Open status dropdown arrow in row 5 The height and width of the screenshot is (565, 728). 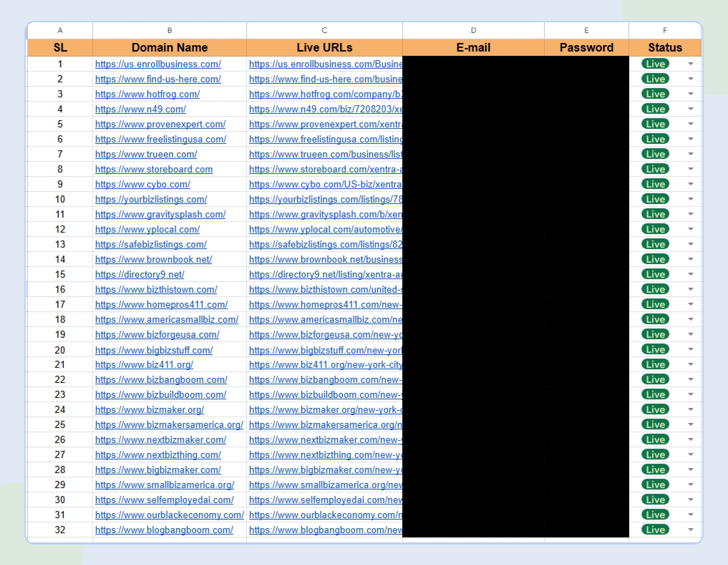point(691,124)
